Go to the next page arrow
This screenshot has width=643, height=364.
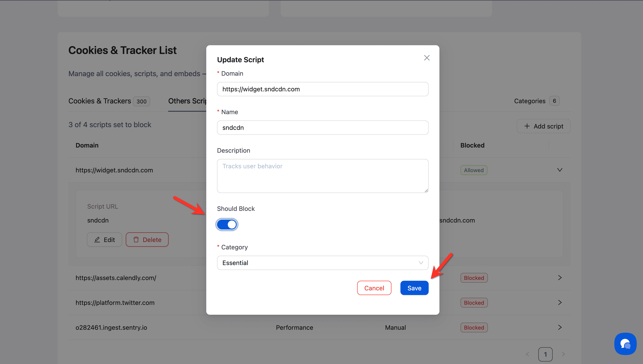point(563,354)
